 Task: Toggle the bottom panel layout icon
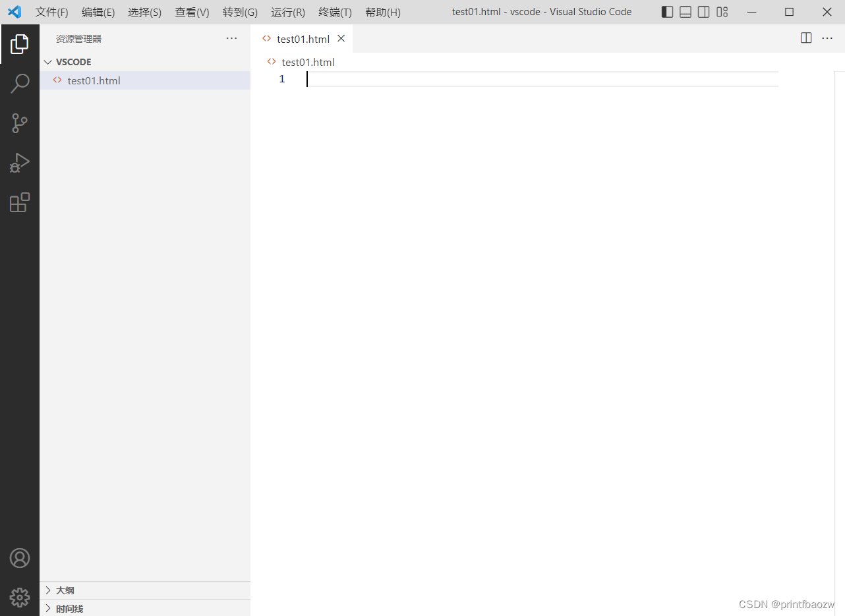(x=685, y=12)
